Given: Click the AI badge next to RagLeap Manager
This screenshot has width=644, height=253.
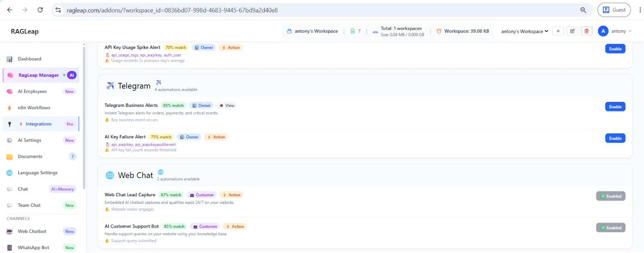Looking at the screenshot, I should coord(72,75).
